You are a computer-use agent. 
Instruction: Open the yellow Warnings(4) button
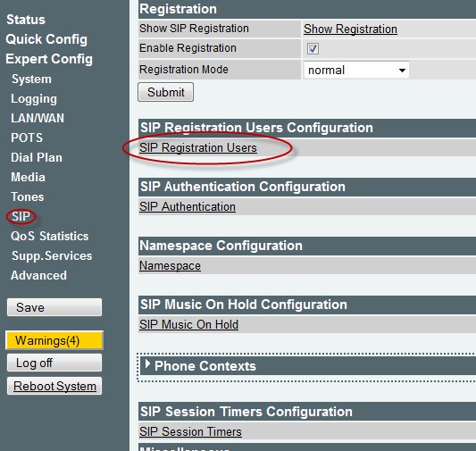tap(54, 340)
